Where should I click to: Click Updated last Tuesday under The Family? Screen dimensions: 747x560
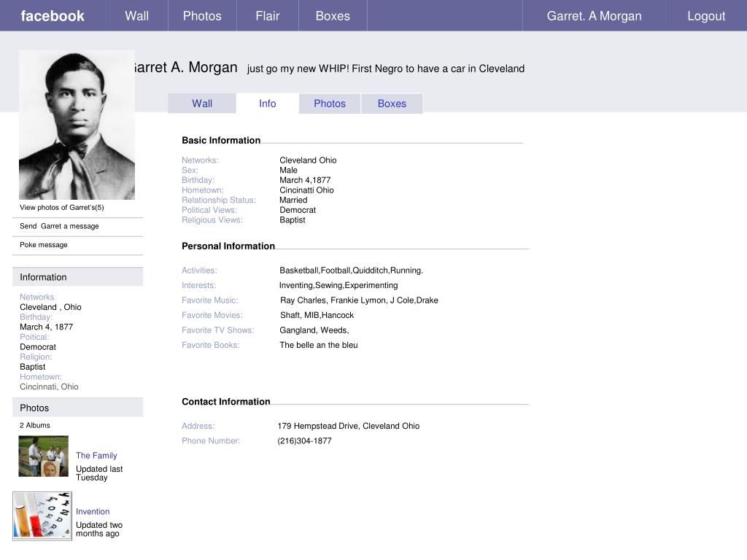[x=99, y=473]
